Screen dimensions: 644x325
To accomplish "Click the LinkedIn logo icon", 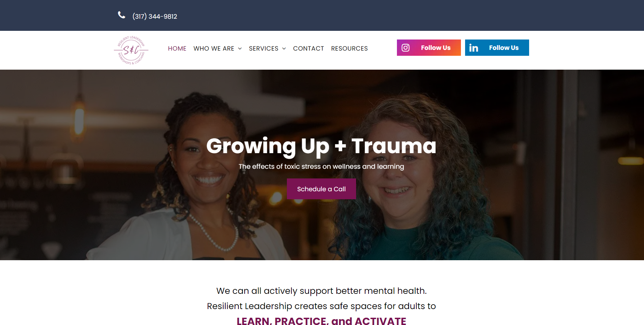I will (474, 48).
